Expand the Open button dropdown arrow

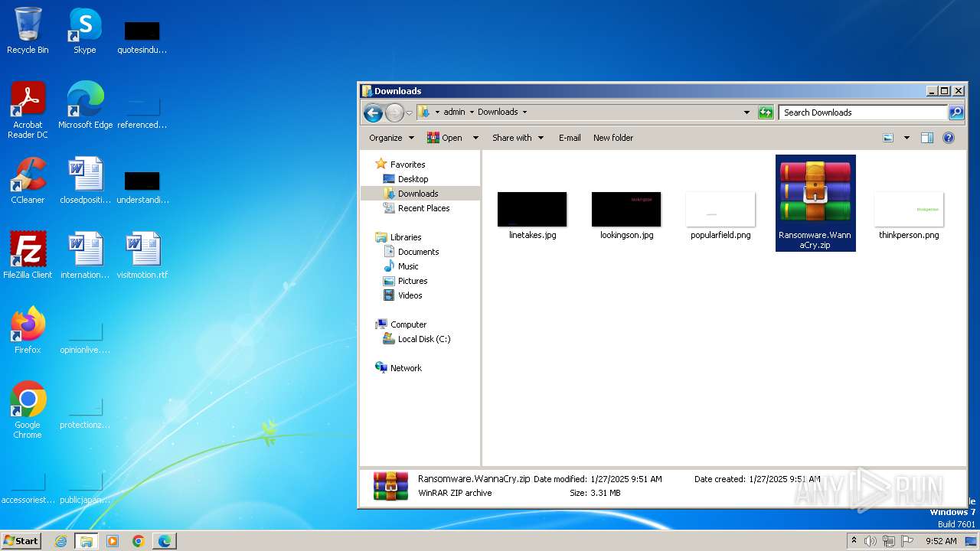point(475,138)
